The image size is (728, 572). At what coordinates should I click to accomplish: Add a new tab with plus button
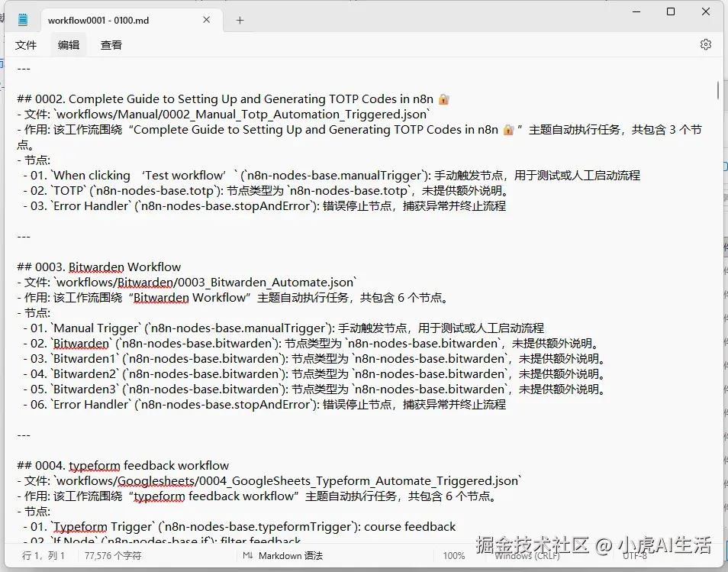240,20
